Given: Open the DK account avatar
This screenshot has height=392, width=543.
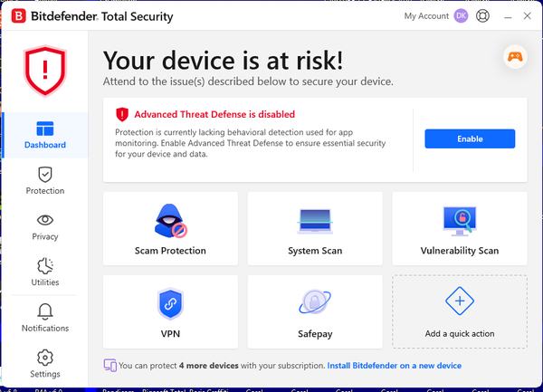Looking at the screenshot, I should click(462, 16).
